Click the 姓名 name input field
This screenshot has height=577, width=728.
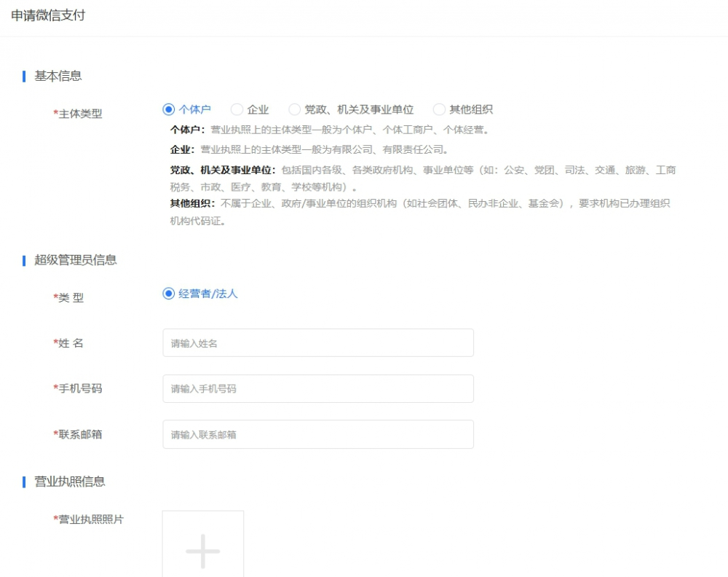coord(317,342)
